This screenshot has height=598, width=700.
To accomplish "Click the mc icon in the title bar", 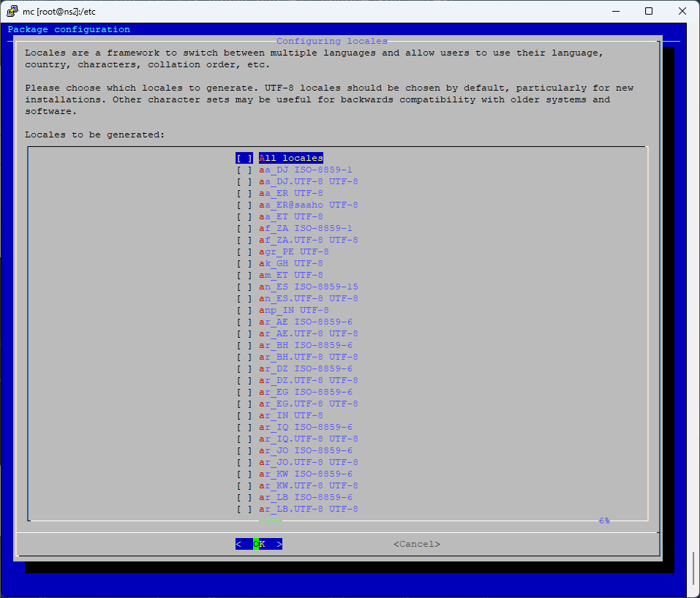I will pyautogui.click(x=12, y=11).
